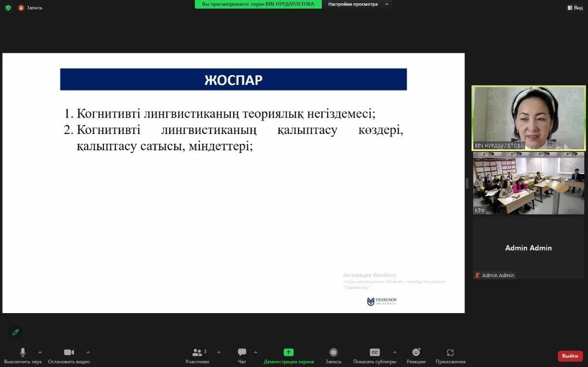Open the annotation pencil tool
This screenshot has width=588, height=367.
click(x=16, y=332)
